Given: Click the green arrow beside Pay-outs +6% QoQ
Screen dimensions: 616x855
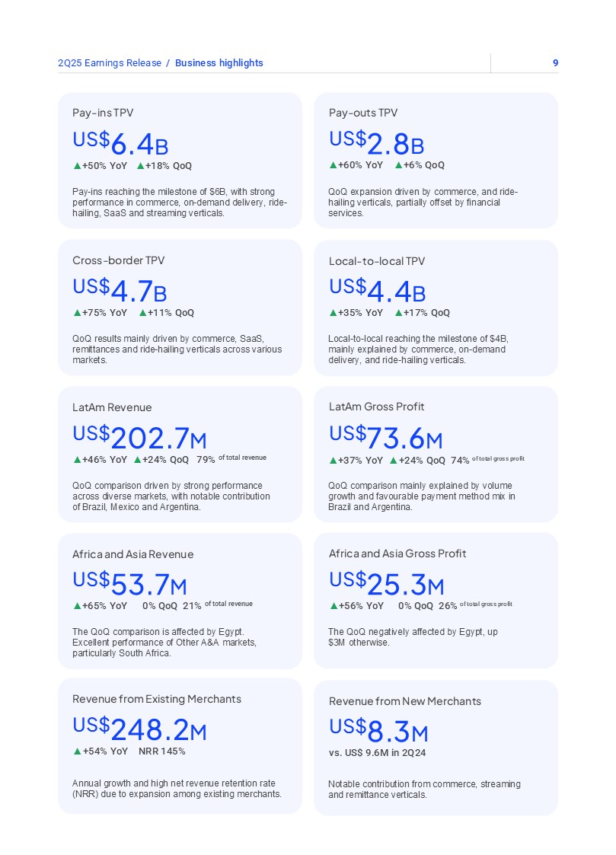Looking at the screenshot, I should click(398, 164).
